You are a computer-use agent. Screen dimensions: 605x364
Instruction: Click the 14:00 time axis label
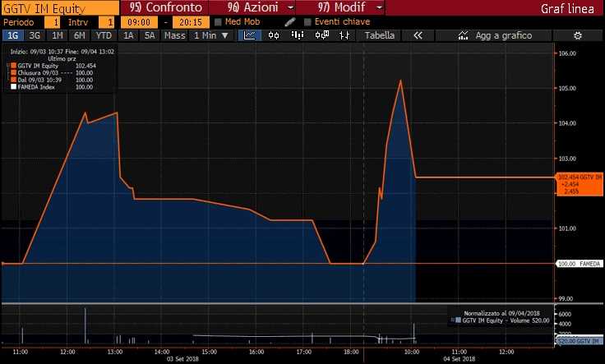point(162,352)
